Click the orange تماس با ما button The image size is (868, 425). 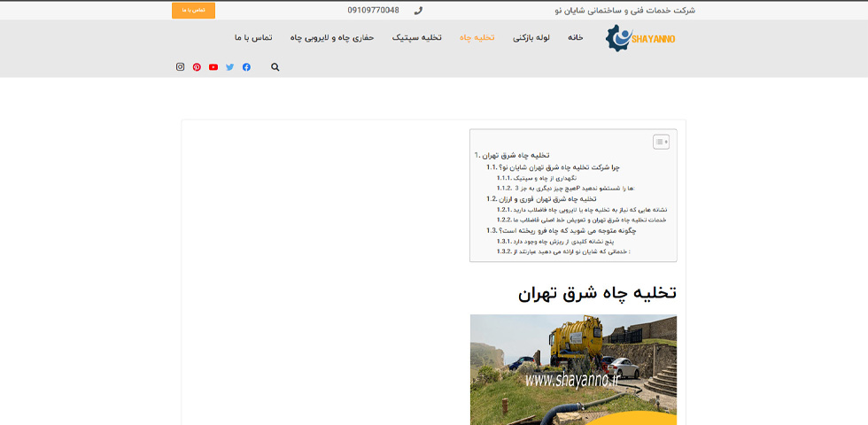coord(193,11)
